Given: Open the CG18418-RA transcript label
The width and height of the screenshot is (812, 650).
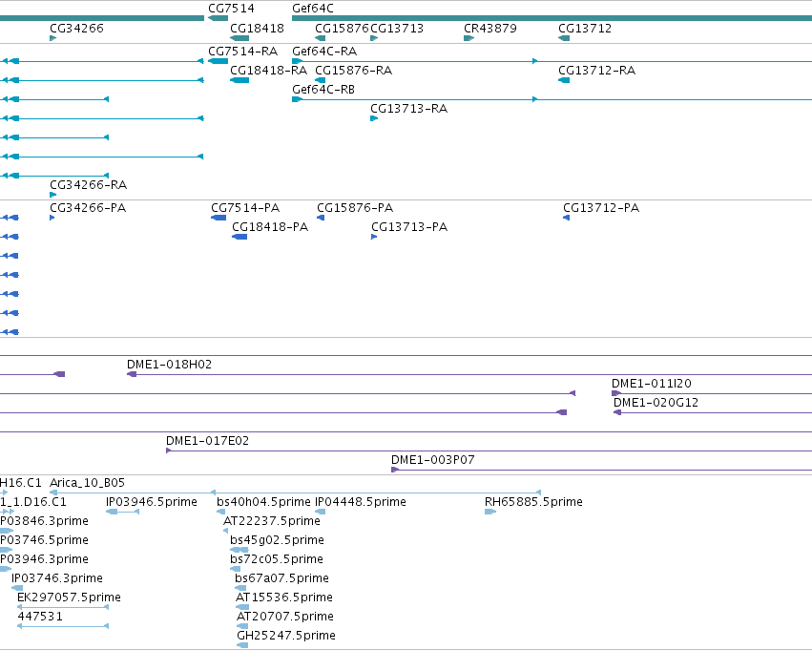Looking at the screenshot, I should [x=268, y=70].
